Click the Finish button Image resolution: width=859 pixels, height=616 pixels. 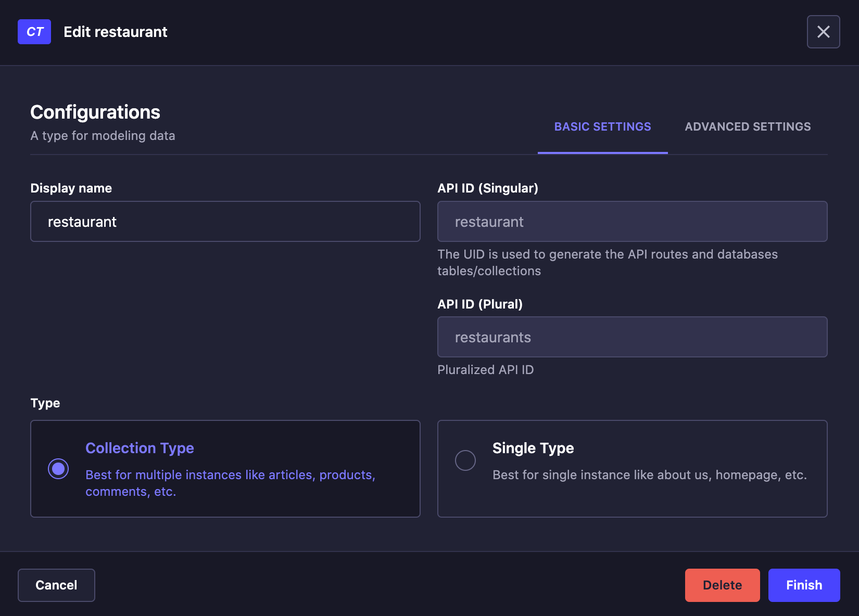(803, 585)
